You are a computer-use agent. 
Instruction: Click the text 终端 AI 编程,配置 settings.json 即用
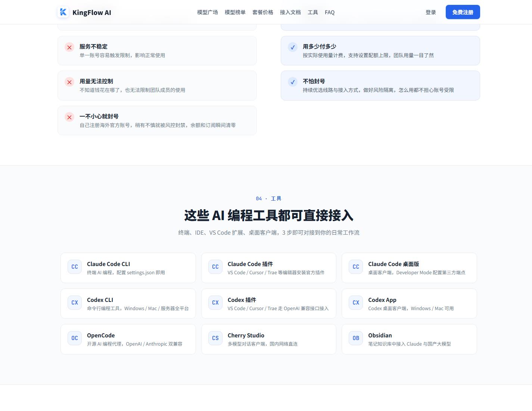pyautogui.click(x=126, y=272)
